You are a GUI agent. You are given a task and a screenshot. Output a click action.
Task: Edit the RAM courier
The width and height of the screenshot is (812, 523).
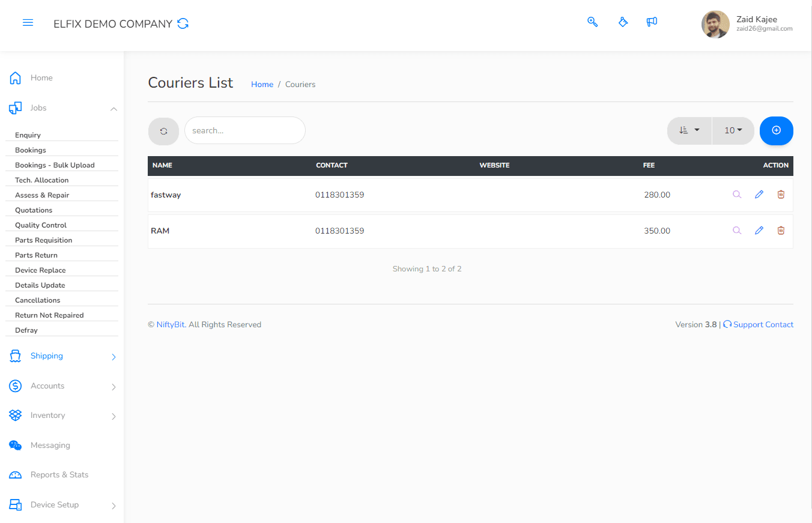pyautogui.click(x=759, y=231)
